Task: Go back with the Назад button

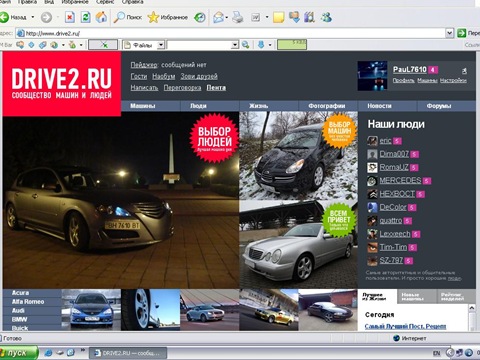Action: (x=13, y=17)
